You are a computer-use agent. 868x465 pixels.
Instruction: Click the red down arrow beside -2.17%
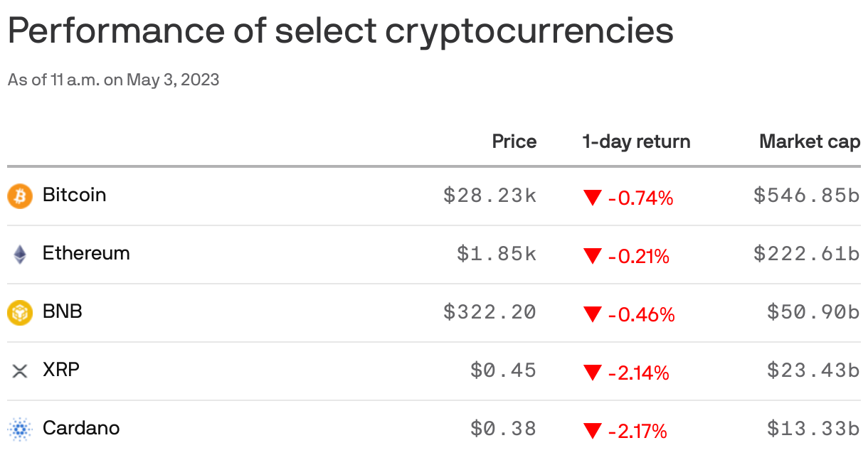pyautogui.click(x=592, y=431)
